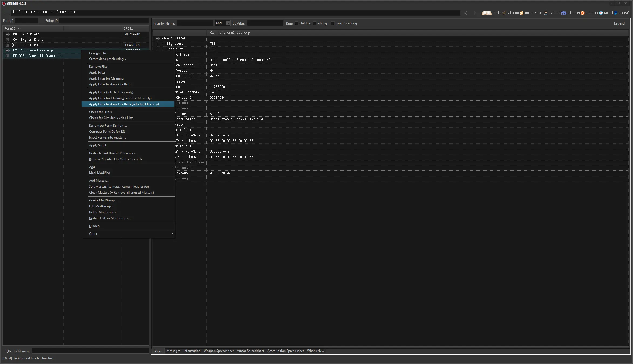Open the Videos resource link

513,13
